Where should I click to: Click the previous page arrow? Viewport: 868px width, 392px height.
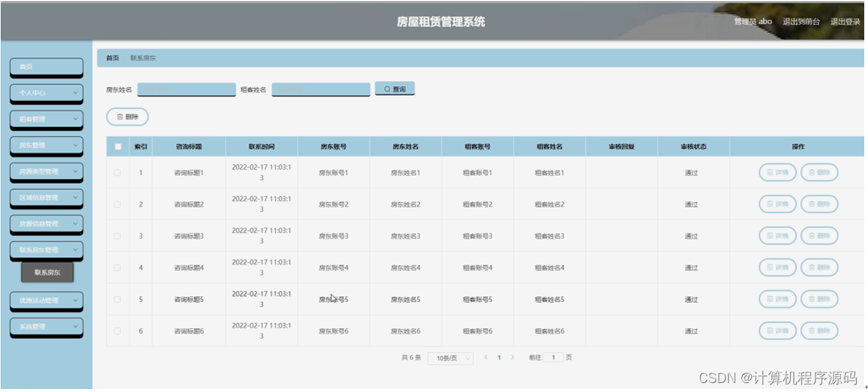485,358
